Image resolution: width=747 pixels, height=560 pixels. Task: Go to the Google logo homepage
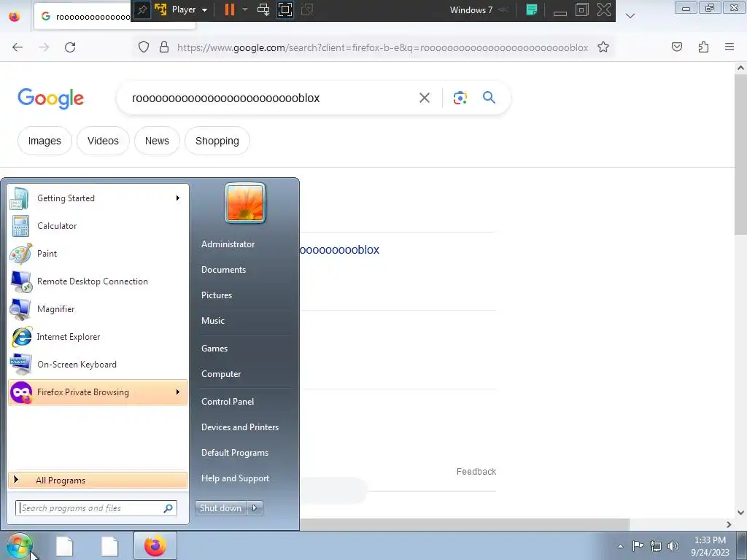tap(50, 98)
